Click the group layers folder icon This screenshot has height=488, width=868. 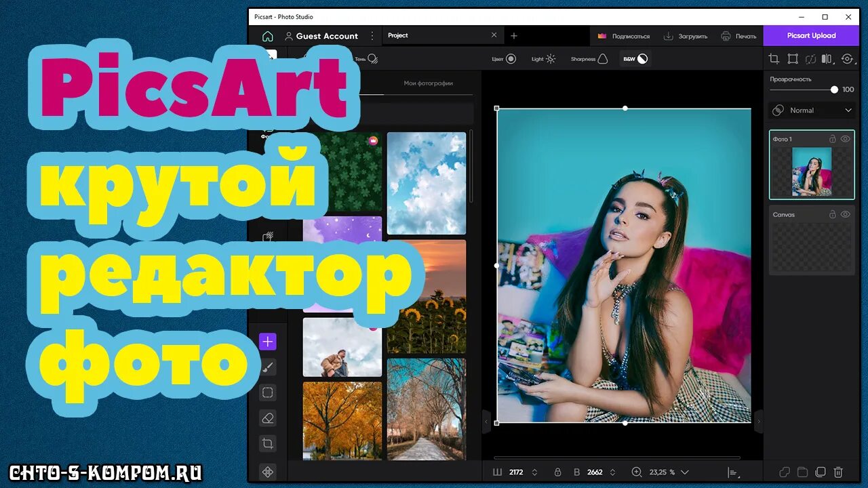[802, 472]
